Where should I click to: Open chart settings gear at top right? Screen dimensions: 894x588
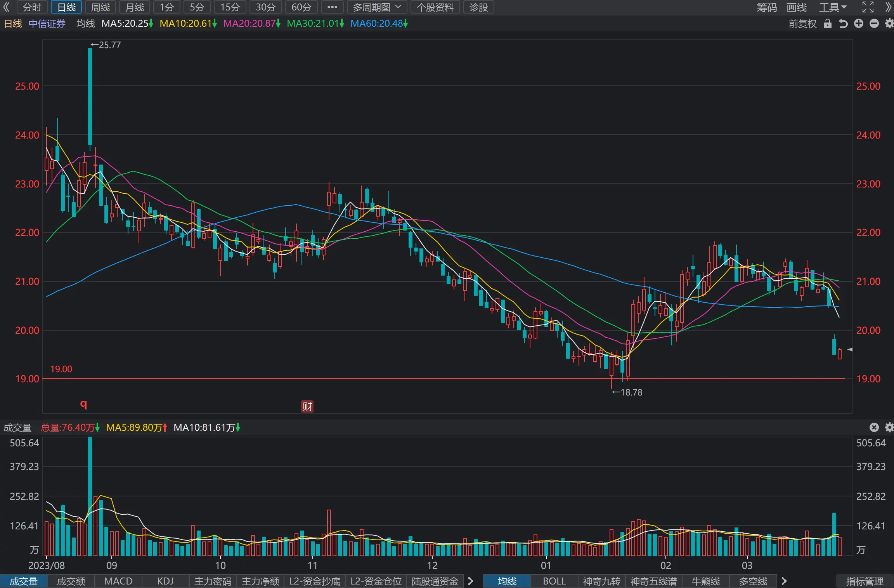point(889,24)
